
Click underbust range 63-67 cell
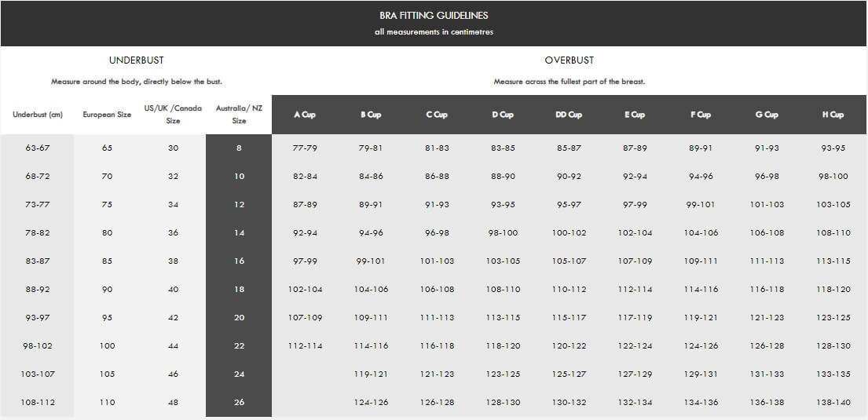click(x=38, y=148)
